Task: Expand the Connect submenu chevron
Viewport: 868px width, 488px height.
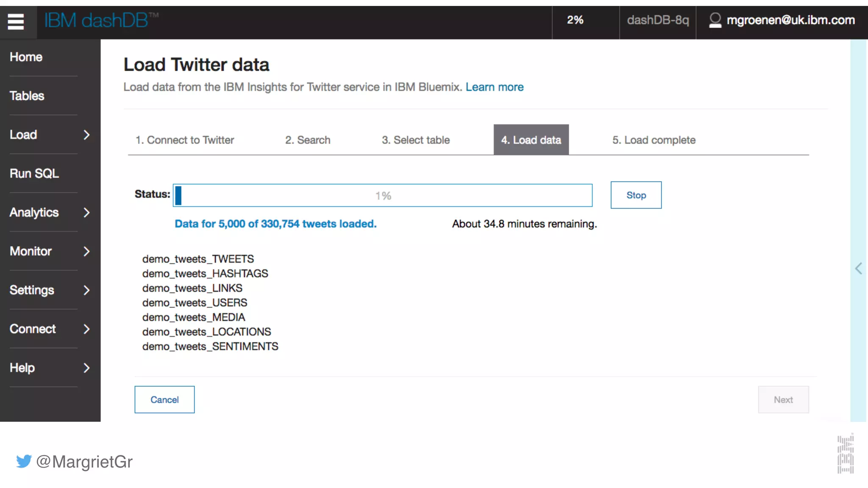Action: 86,329
